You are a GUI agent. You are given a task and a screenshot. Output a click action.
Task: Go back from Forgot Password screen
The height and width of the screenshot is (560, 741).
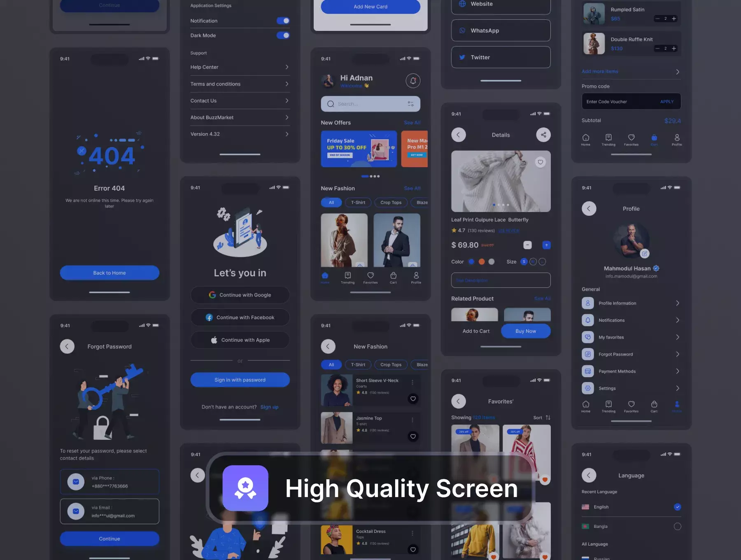(67, 346)
